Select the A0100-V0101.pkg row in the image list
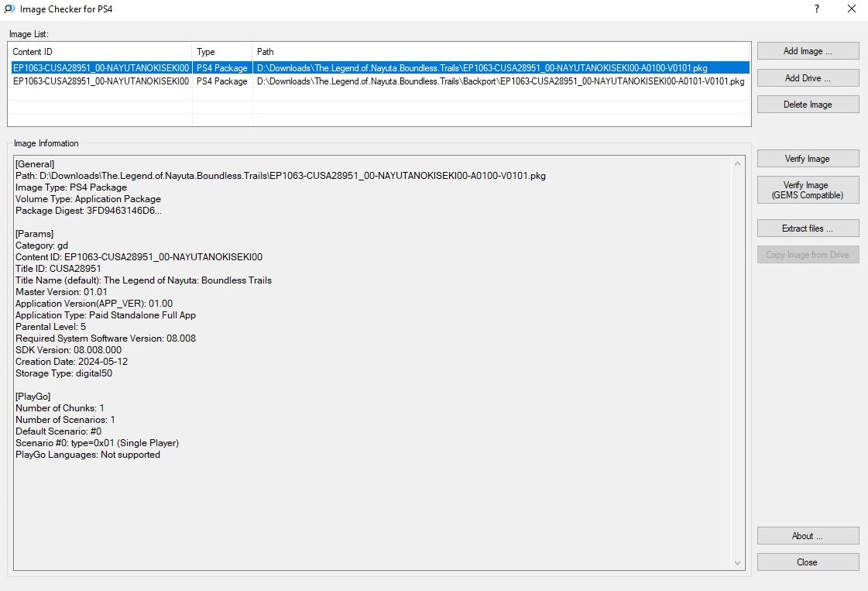The image size is (868, 591). [380, 67]
